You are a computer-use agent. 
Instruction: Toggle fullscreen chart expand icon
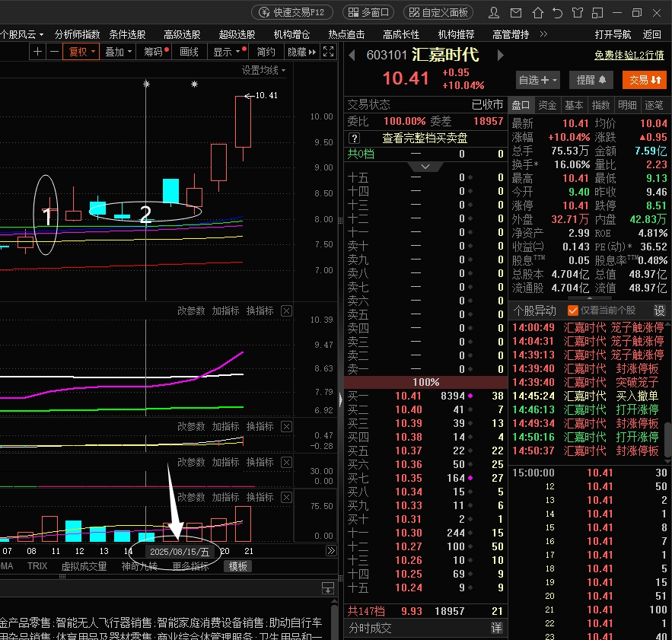click(x=328, y=52)
